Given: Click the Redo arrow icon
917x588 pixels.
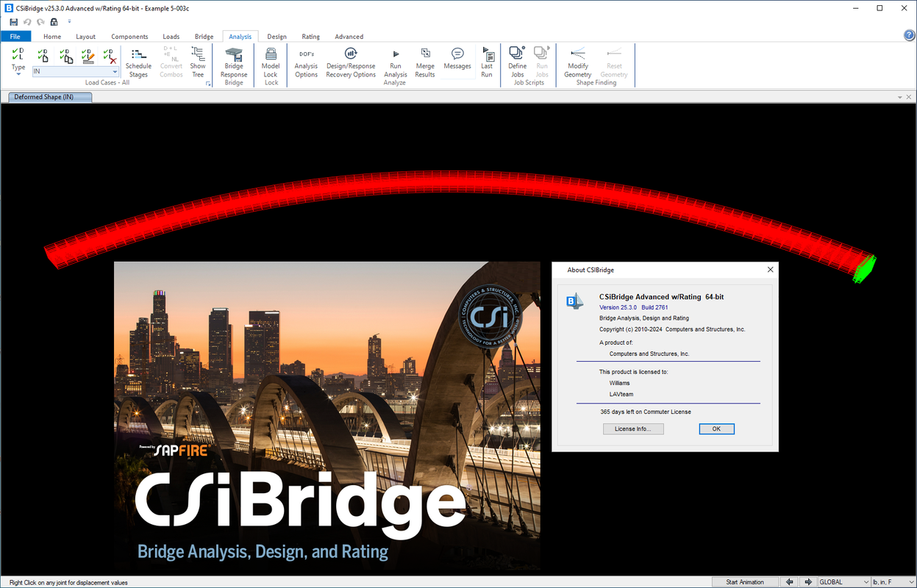Looking at the screenshot, I should (40, 22).
